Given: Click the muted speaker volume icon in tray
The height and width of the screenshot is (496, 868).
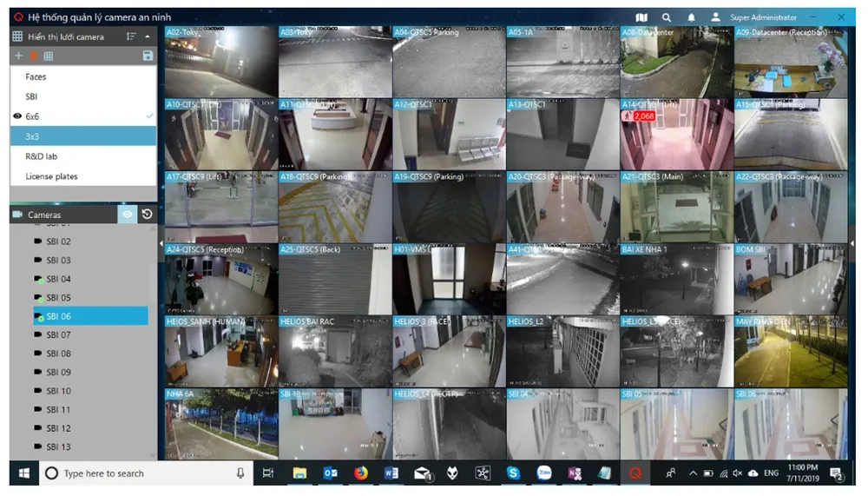Looking at the screenshot, I should click(737, 473).
